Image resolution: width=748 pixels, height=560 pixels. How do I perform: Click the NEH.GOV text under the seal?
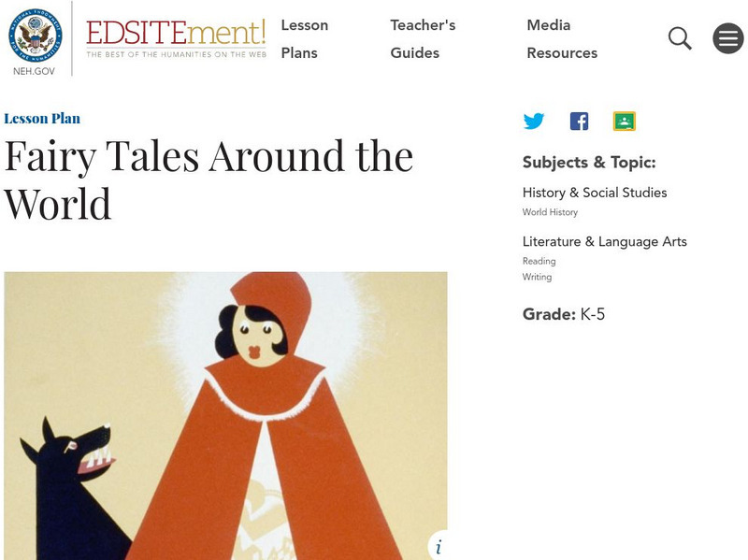tap(34, 71)
